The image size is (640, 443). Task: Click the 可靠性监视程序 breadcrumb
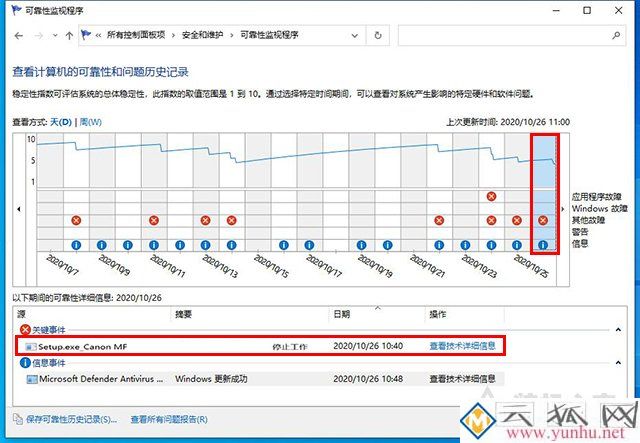269,35
